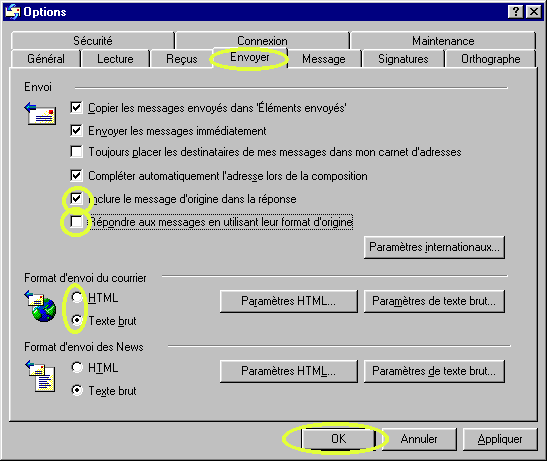This screenshot has height=461, width=547.
Task: Check 'Répondre aux messages' format checkbox
Action: pos(76,222)
